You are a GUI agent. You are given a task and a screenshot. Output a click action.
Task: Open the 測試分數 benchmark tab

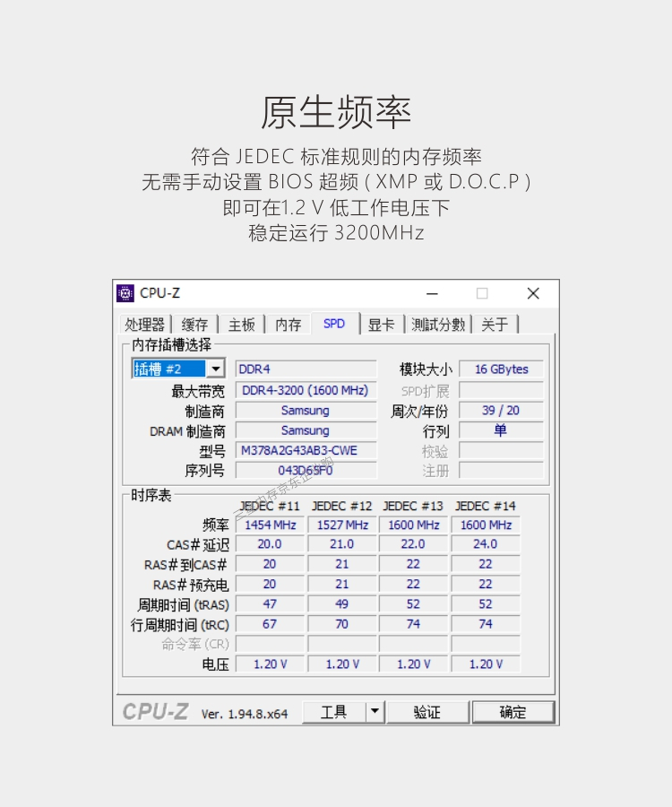[x=438, y=325]
